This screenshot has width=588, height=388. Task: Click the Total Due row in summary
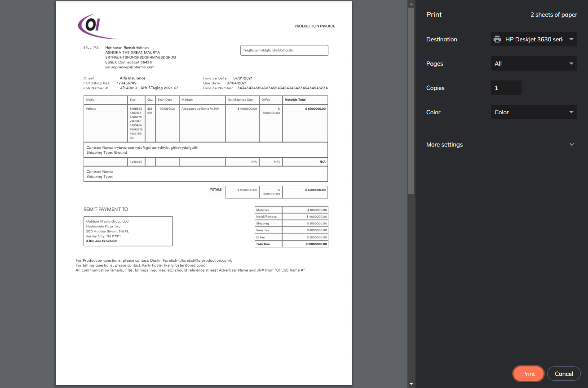pyautogui.click(x=292, y=244)
